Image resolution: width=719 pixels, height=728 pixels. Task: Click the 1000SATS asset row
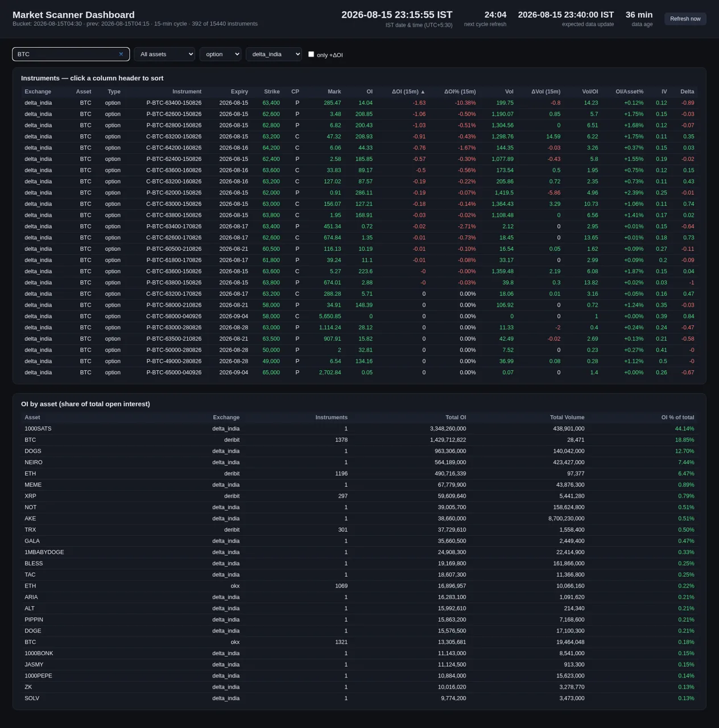pos(359,429)
